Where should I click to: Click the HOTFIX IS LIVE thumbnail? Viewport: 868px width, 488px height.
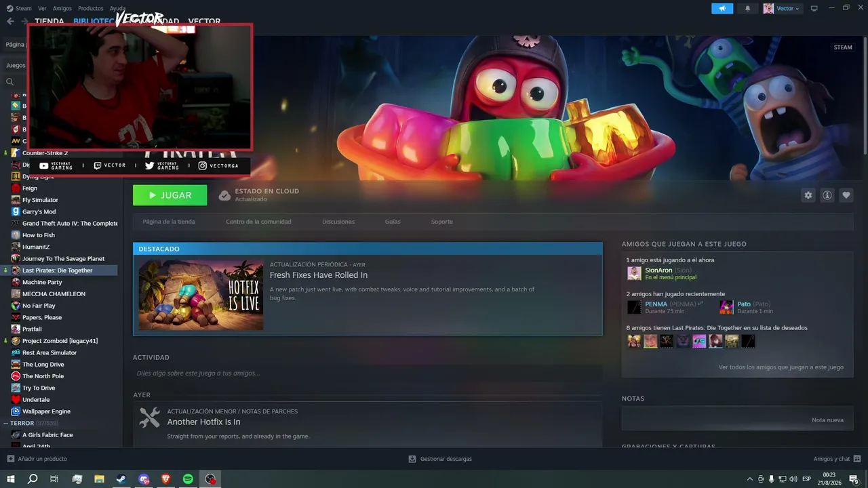tap(201, 296)
